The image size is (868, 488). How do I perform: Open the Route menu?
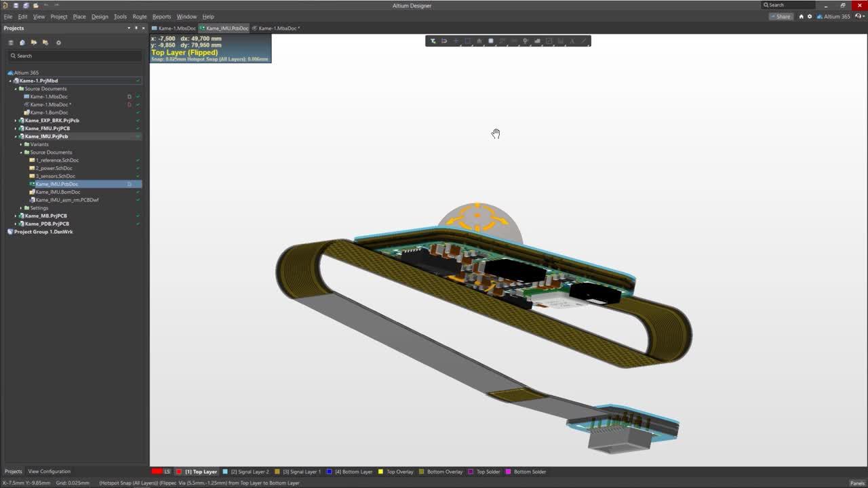139,16
